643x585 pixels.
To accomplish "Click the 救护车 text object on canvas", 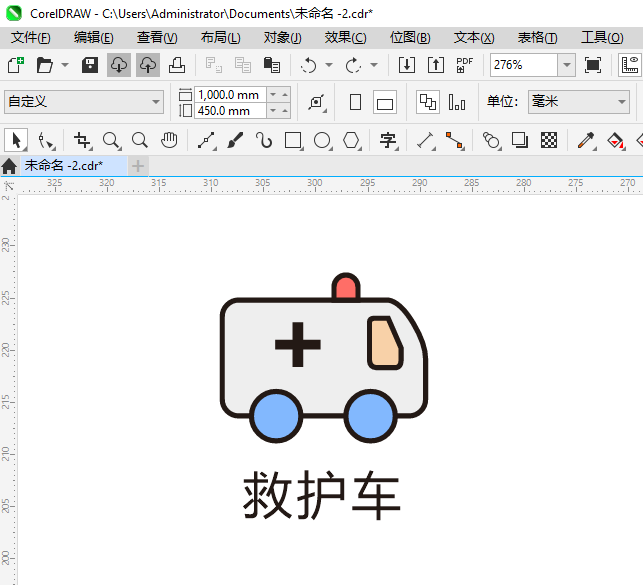I will (322, 495).
